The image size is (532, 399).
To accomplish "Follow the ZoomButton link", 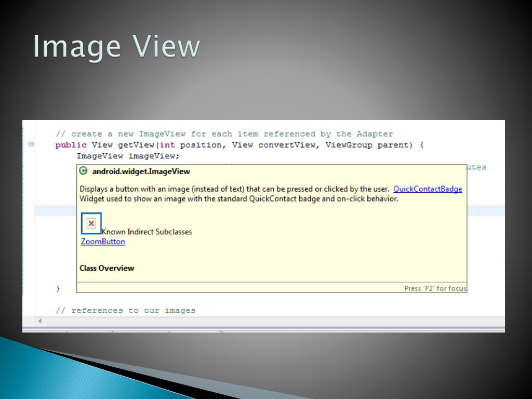I will click(103, 242).
